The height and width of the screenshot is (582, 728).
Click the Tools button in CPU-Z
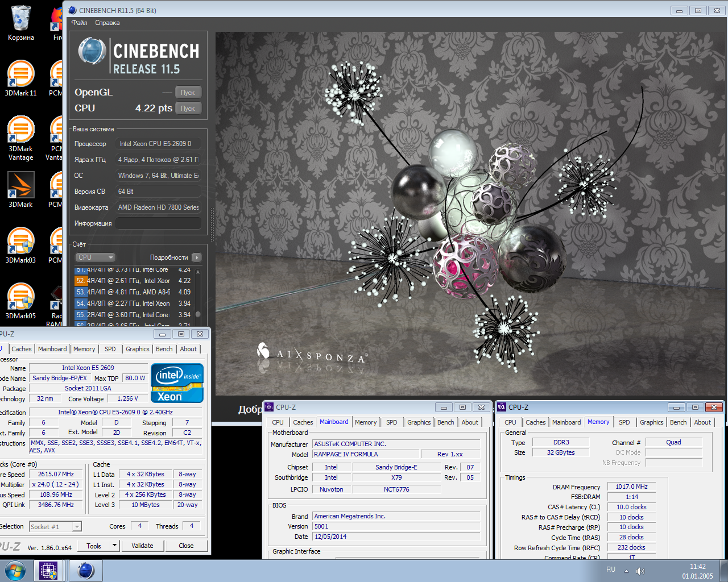point(94,546)
